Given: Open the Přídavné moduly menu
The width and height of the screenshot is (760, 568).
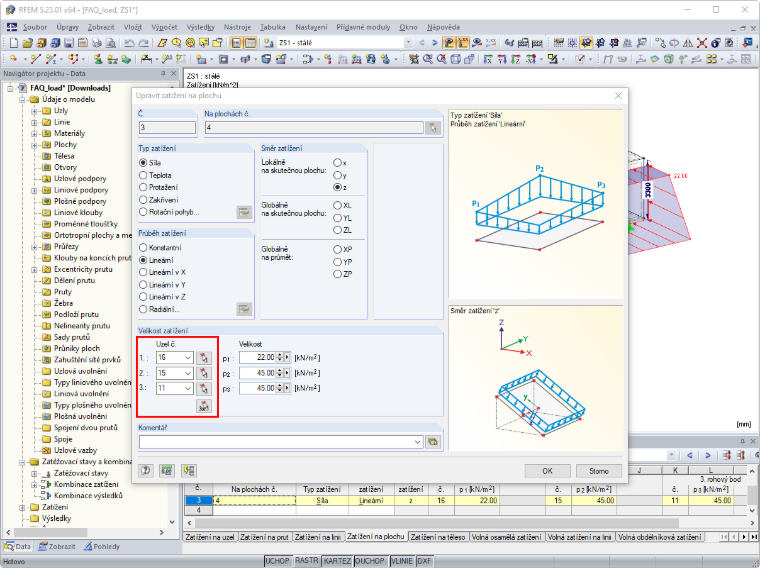Looking at the screenshot, I should (363, 27).
